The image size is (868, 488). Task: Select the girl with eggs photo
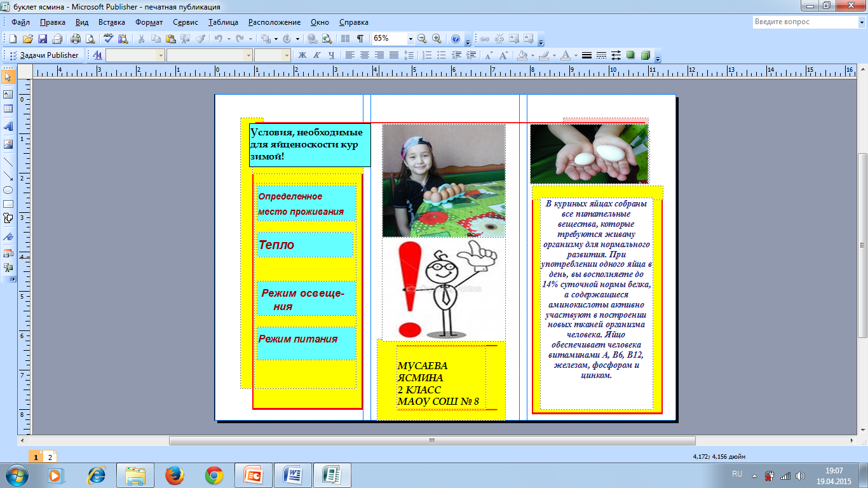click(444, 180)
